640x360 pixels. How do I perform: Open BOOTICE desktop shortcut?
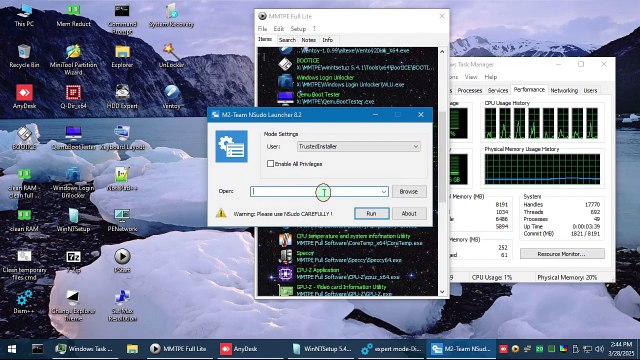(x=24, y=138)
